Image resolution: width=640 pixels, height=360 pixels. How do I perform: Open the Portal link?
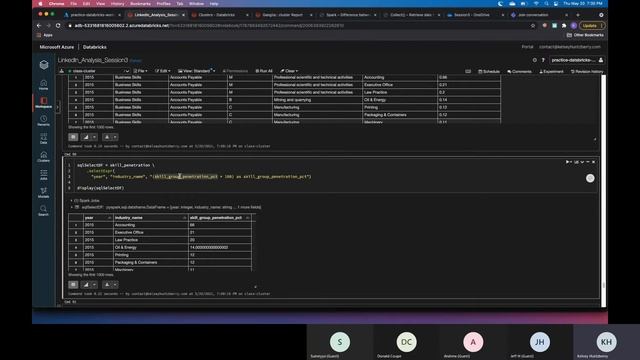click(x=527, y=47)
